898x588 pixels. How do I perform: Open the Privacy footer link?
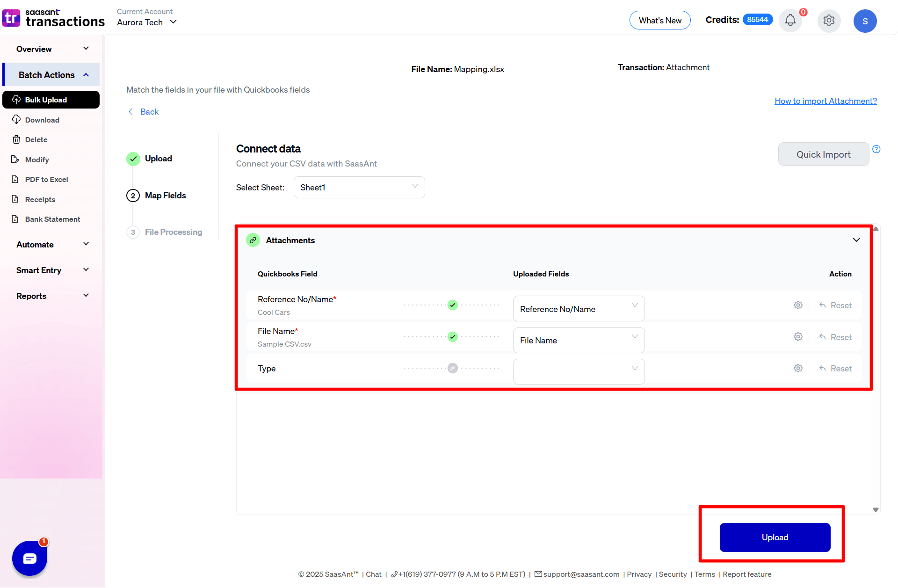639,574
